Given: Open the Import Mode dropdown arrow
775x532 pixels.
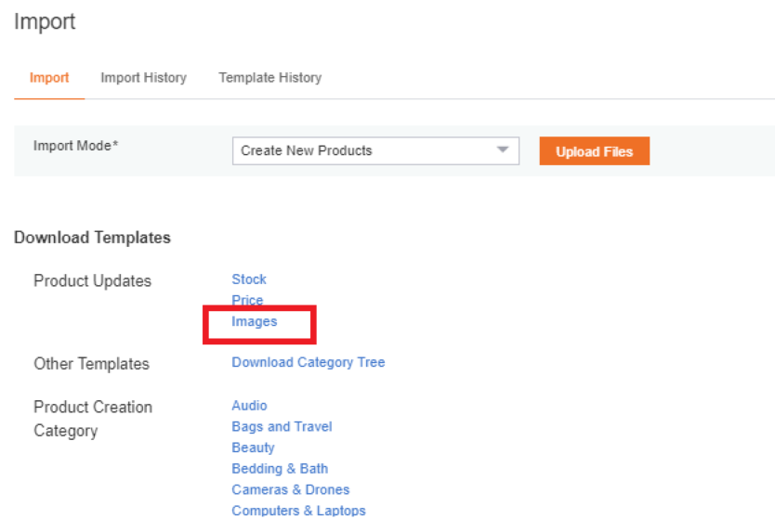Looking at the screenshot, I should click(503, 149).
